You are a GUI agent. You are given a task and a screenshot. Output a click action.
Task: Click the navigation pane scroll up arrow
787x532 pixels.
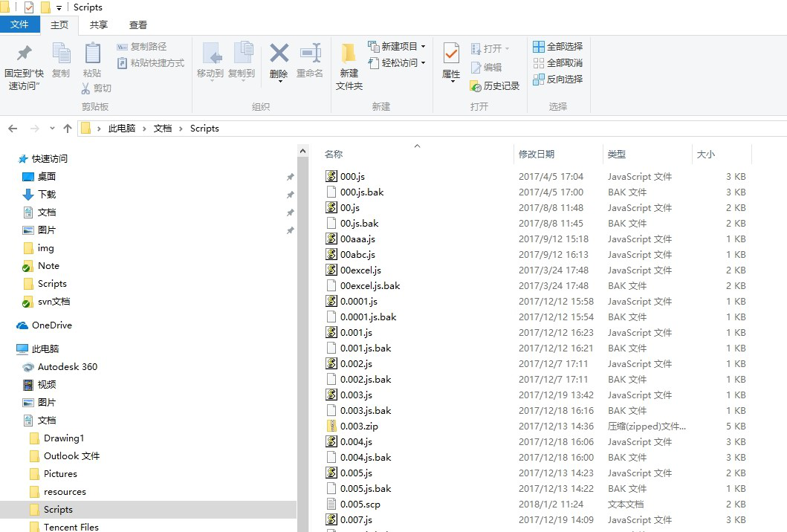pyautogui.click(x=302, y=151)
